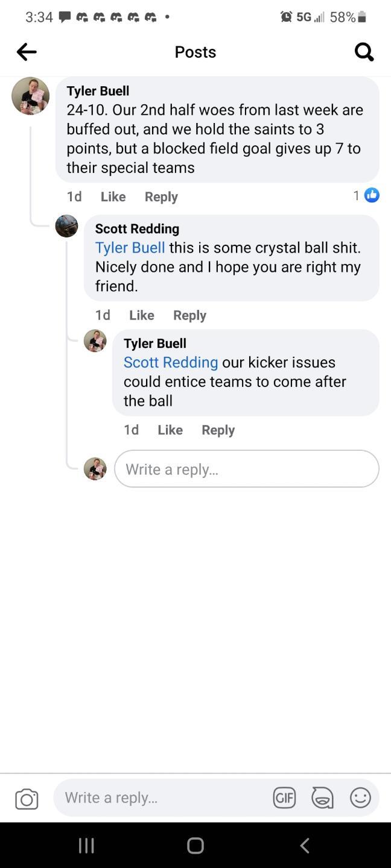
Task: Tap the blue thumbs-up reaction icon
Action: pos(372,195)
